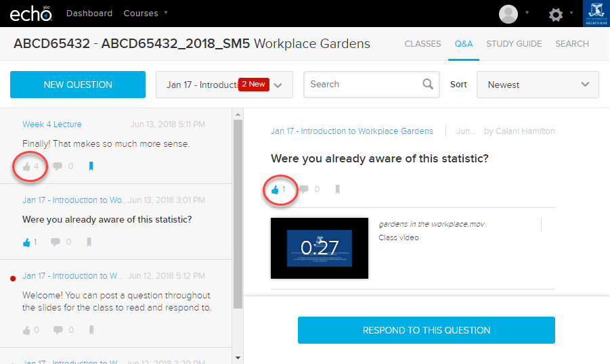This screenshot has width=610, height=364.
Task: Expand the Jan 17 class filter dropdown
Action: [224, 85]
